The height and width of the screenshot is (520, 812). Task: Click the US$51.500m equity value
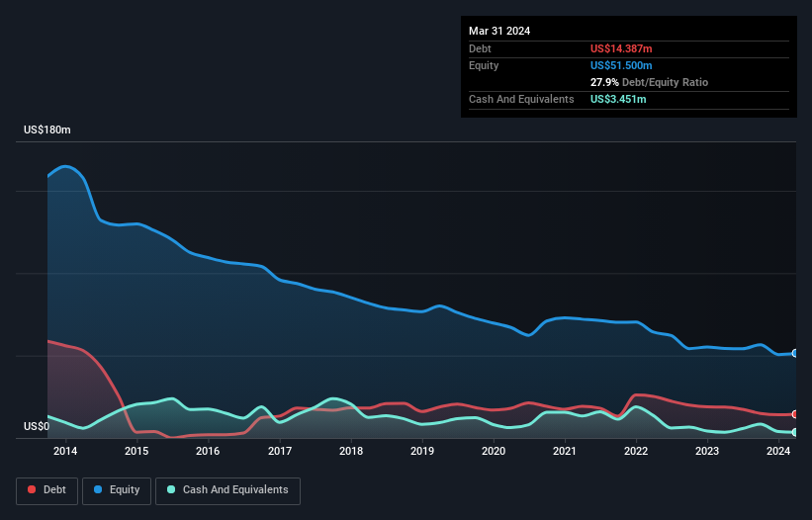tap(621, 65)
